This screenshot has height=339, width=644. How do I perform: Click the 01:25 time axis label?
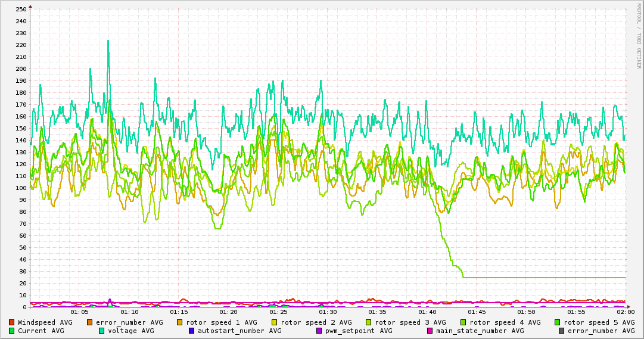278,312
